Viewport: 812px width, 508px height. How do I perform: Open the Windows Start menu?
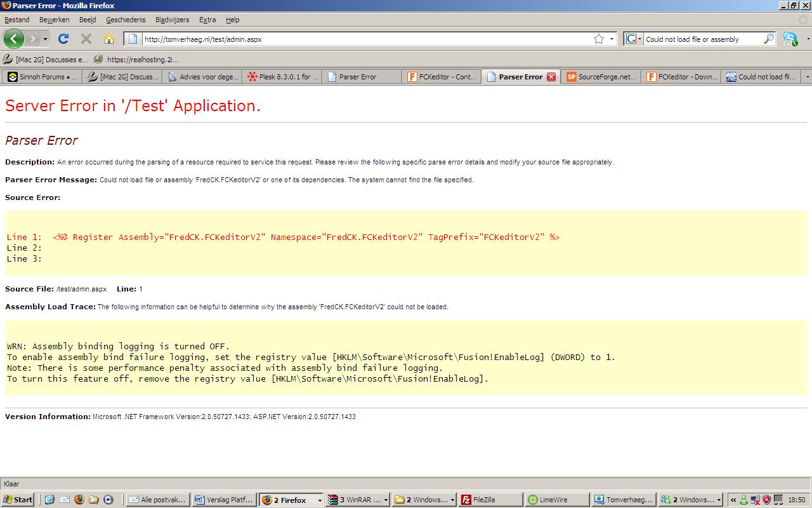coord(18,500)
